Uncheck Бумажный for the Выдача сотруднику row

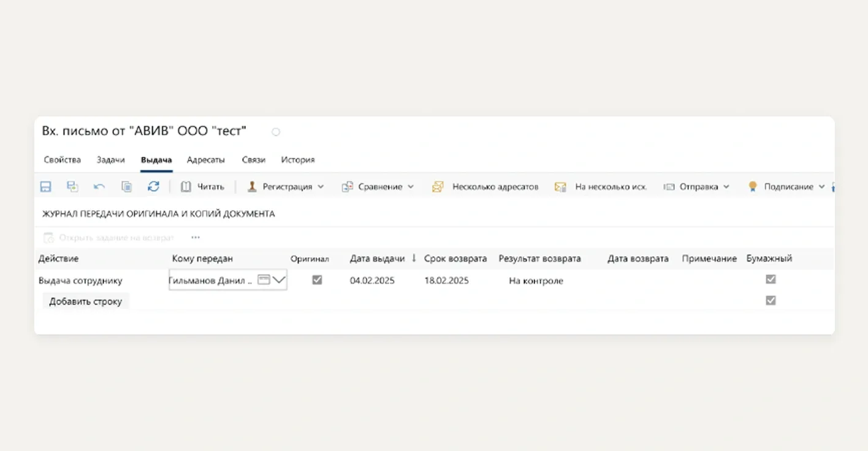tap(770, 279)
